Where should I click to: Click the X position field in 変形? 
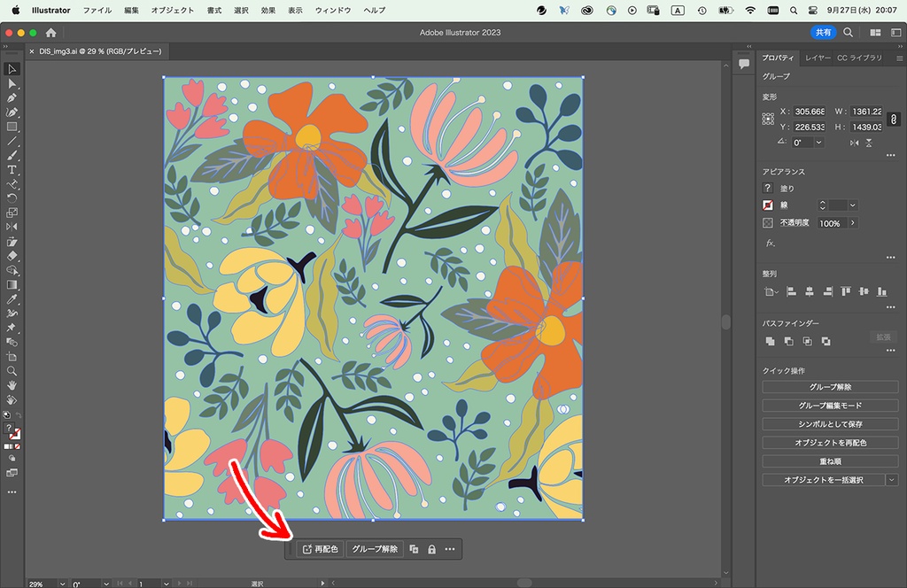[810, 112]
